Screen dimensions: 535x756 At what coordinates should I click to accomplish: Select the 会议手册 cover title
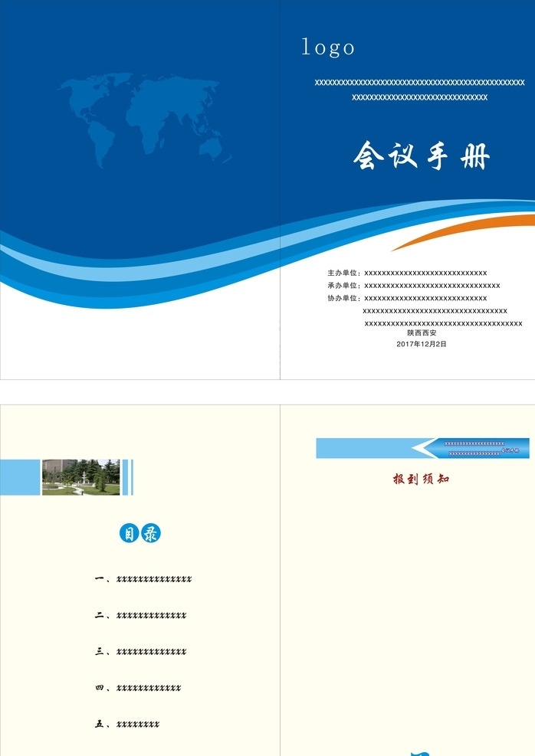click(422, 155)
